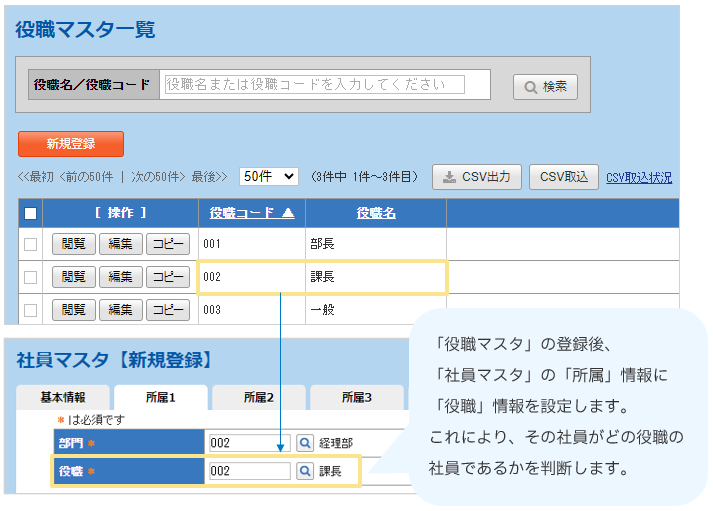Sort by 役職名 column header
The height and width of the screenshot is (511, 713).
(x=376, y=213)
